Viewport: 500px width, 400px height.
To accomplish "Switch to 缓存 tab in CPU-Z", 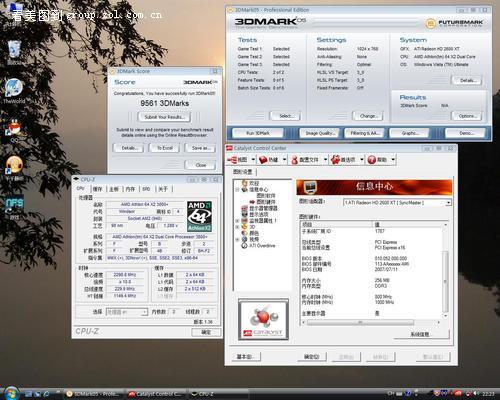I will [x=97, y=189].
